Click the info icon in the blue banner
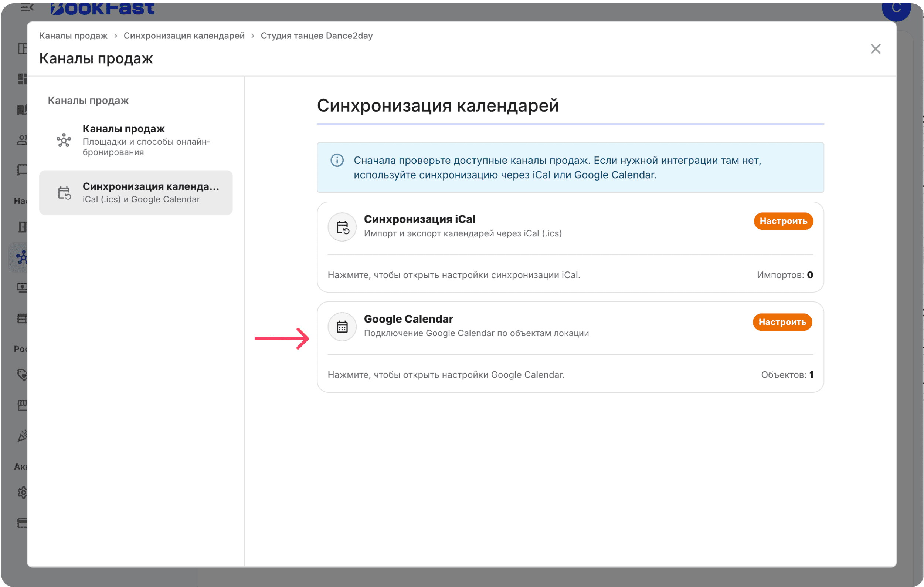Screen dimensions: 924x587 pyautogui.click(x=337, y=160)
